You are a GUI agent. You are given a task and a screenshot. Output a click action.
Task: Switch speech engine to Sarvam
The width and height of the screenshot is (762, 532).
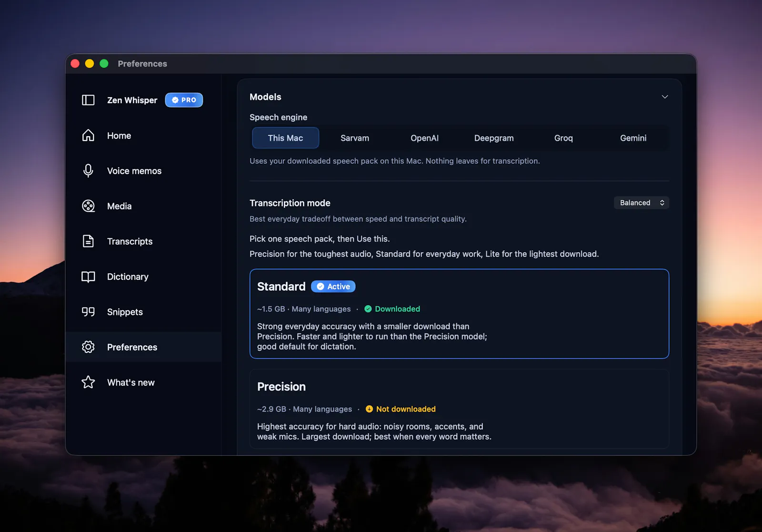pos(355,138)
